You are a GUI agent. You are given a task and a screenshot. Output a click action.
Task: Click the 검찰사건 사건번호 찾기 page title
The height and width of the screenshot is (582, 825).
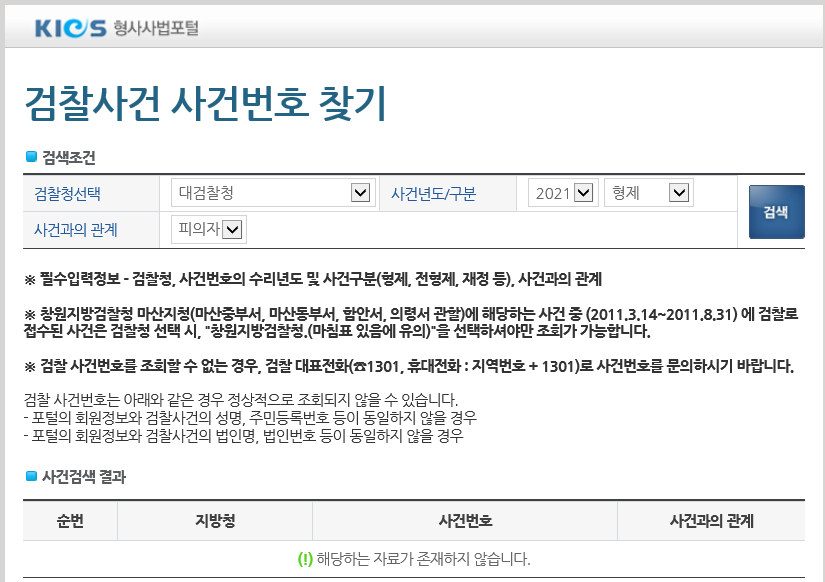point(204,104)
